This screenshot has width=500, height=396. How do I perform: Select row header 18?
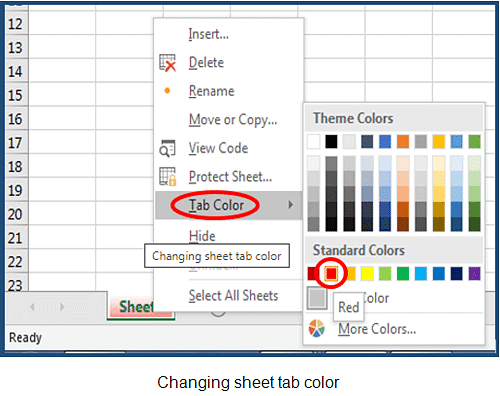tap(17, 166)
